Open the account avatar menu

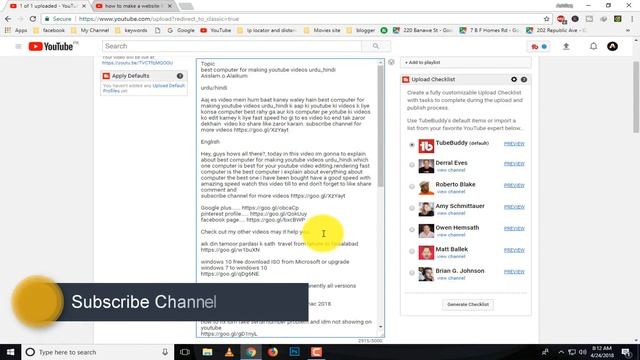[612, 47]
